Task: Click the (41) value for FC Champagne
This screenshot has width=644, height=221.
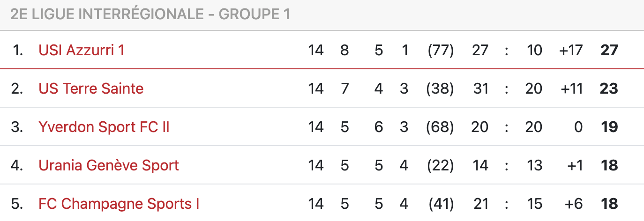Action: coord(441,204)
